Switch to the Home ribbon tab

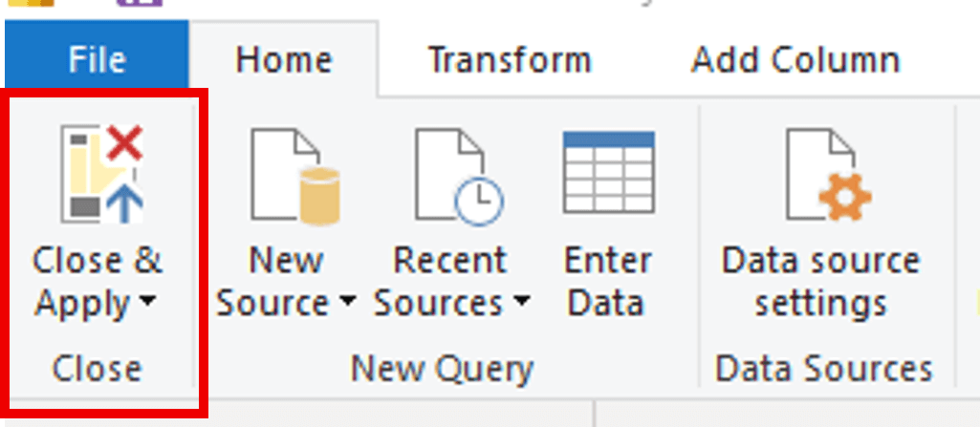click(284, 60)
